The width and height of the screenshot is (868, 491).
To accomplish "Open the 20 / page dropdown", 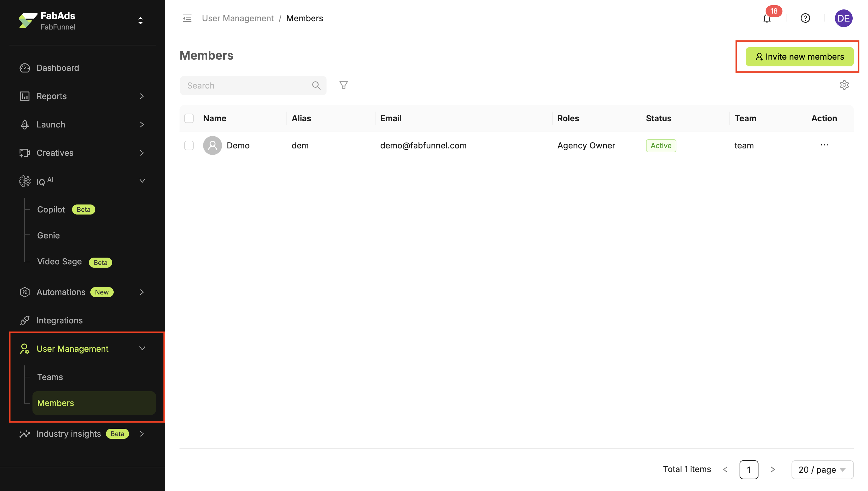I will click(822, 469).
